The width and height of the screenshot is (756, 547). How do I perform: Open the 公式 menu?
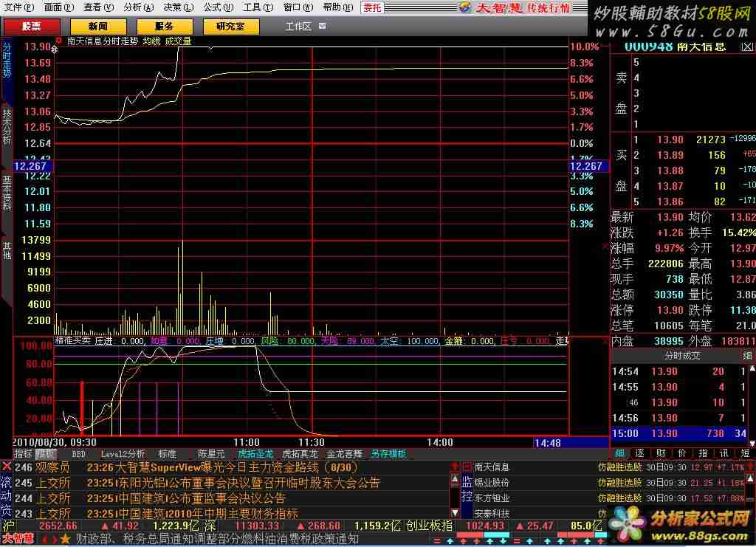pos(219,7)
